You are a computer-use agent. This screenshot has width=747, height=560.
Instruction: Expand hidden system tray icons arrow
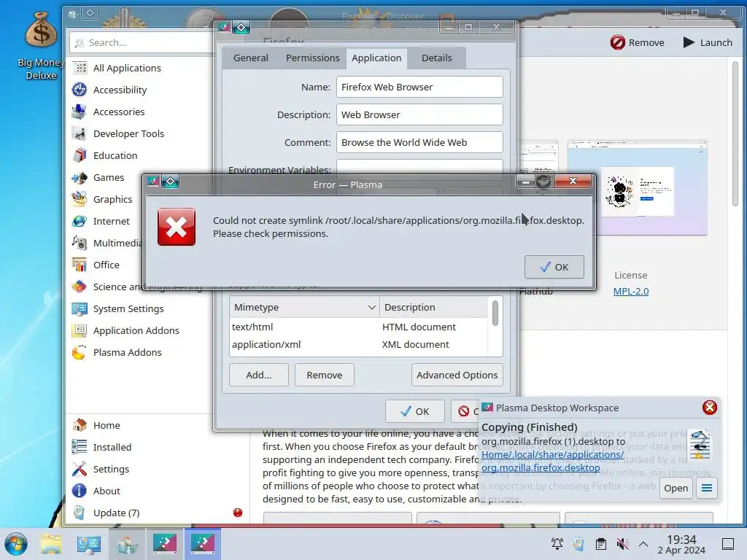coord(643,544)
